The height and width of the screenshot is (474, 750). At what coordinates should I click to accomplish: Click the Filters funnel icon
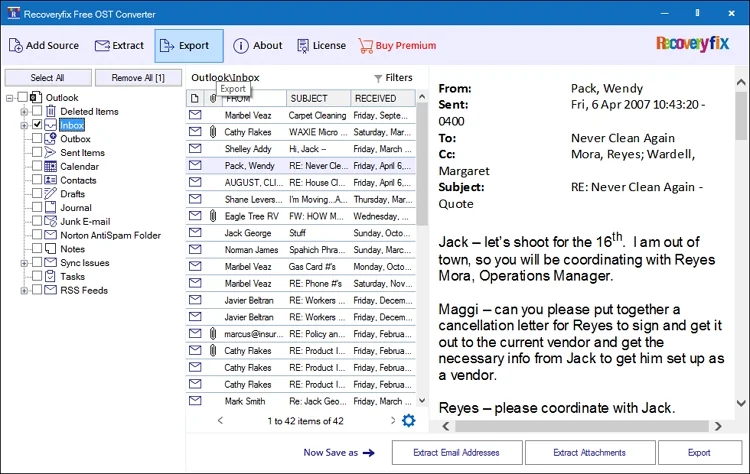pyautogui.click(x=378, y=78)
